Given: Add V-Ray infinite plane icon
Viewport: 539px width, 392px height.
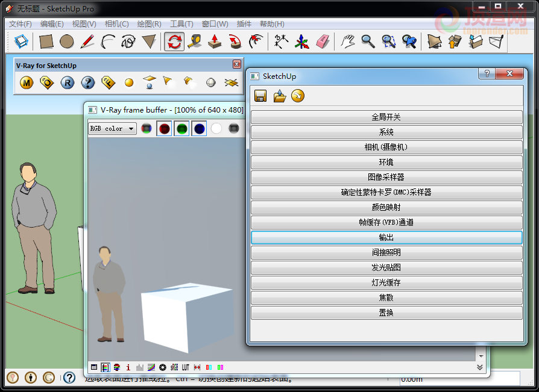Looking at the screenshot, I should pyautogui.click(x=232, y=82).
